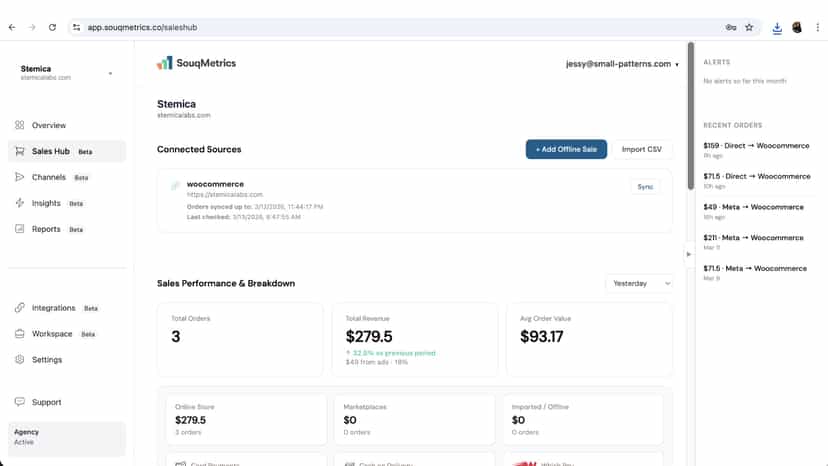Open the browser profile avatar

tap(797, 27)
